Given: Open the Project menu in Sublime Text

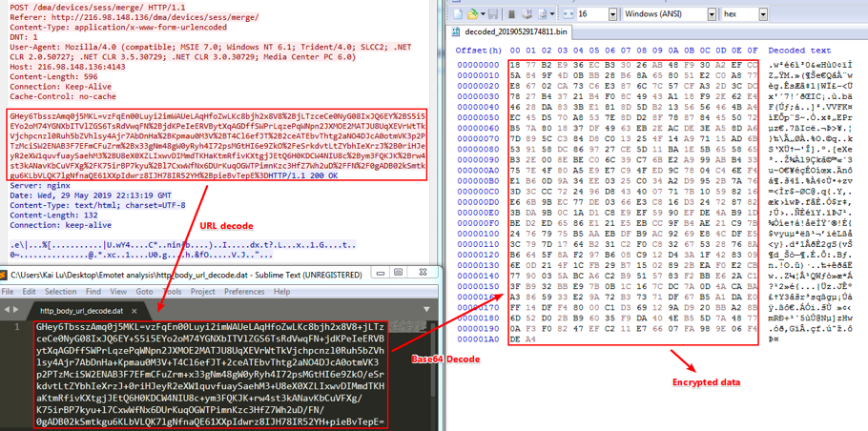Looking at the screenshot, I should [202, 292].
